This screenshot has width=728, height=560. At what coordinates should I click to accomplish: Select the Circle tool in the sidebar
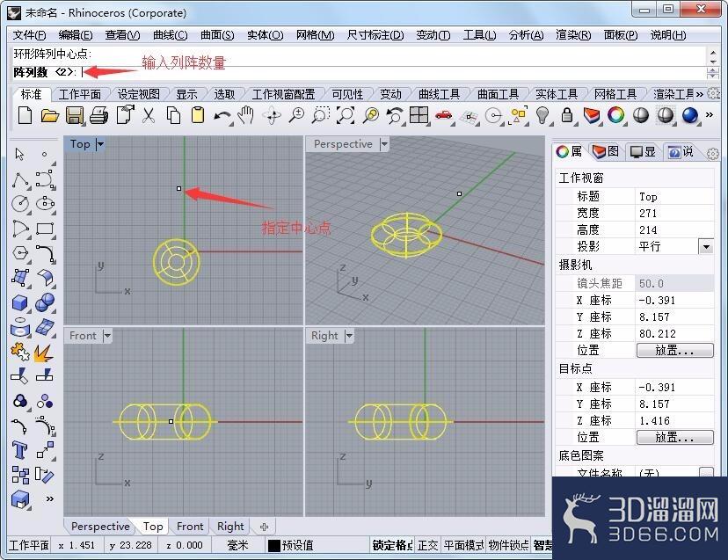coord(20,203)
